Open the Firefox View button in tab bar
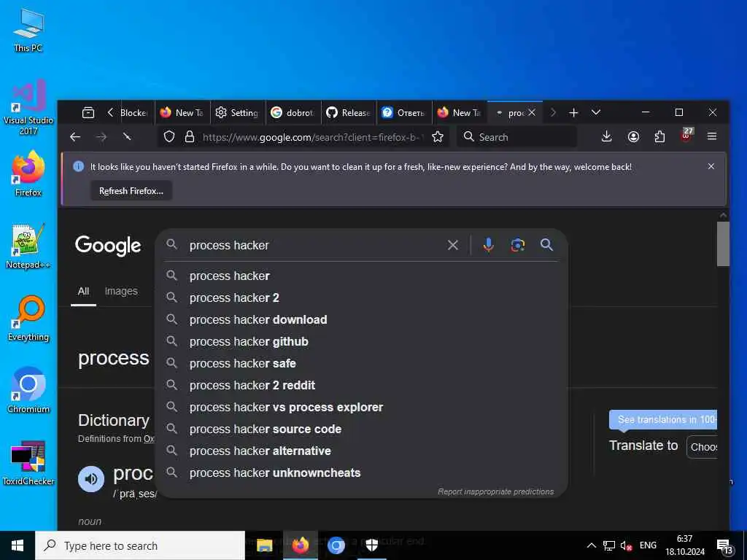The image size is (747, 560). tap(88, 113)
